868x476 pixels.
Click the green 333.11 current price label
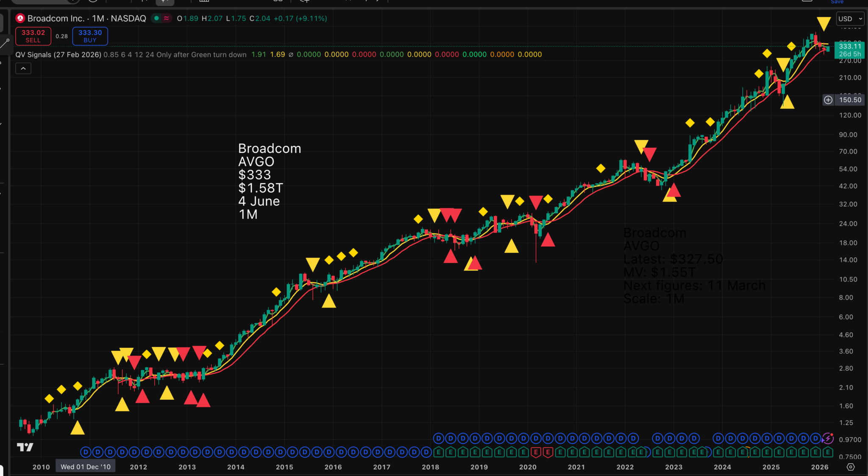849,50
